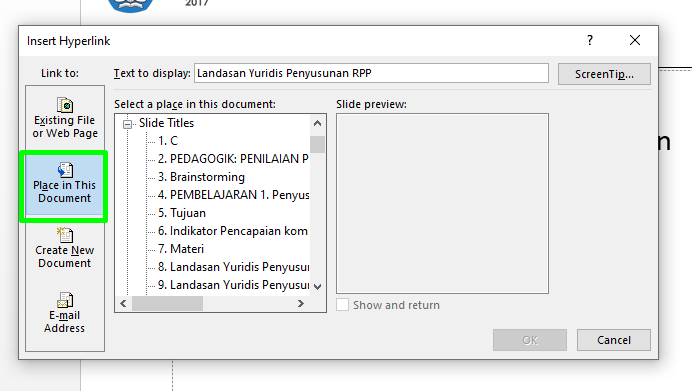Select Existing File or Web Page option
Viewport: 692px width, 391px height.
[65, 118]
